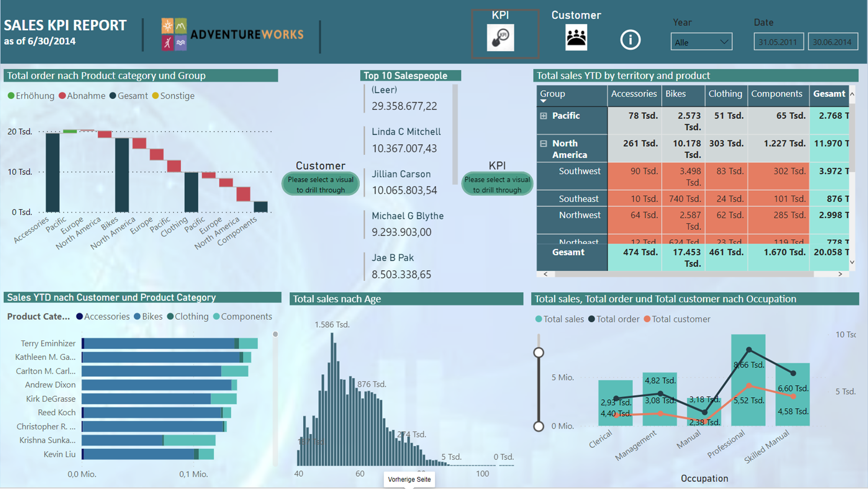This screenshot has height=489, width=868.
Task: Click the information circle icon
Action: 630,40
